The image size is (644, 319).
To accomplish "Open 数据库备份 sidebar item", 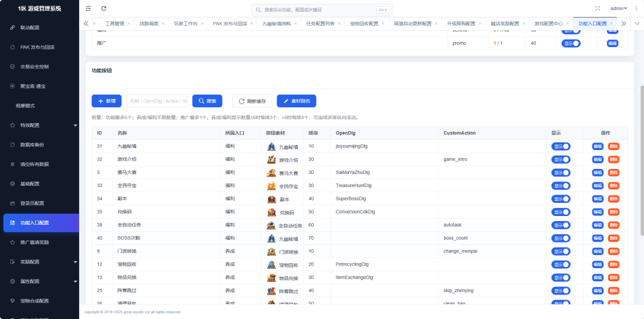I will [x=40, y=144].
